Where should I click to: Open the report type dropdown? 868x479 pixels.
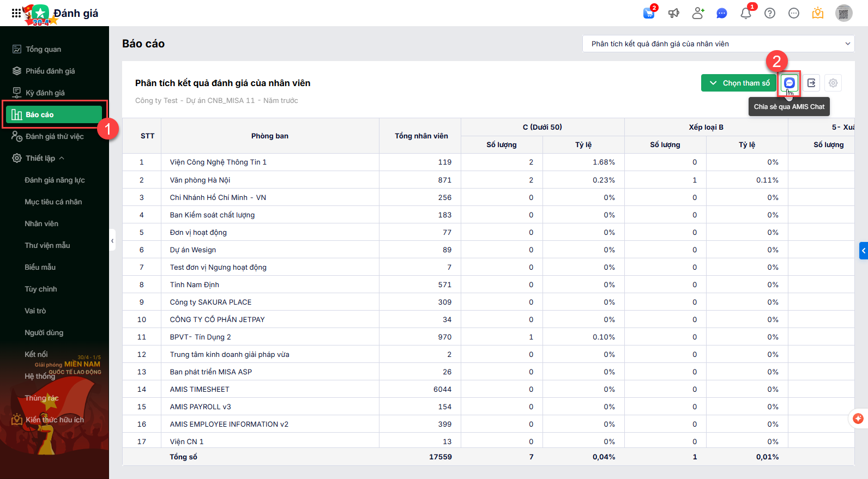coord(718,44)
